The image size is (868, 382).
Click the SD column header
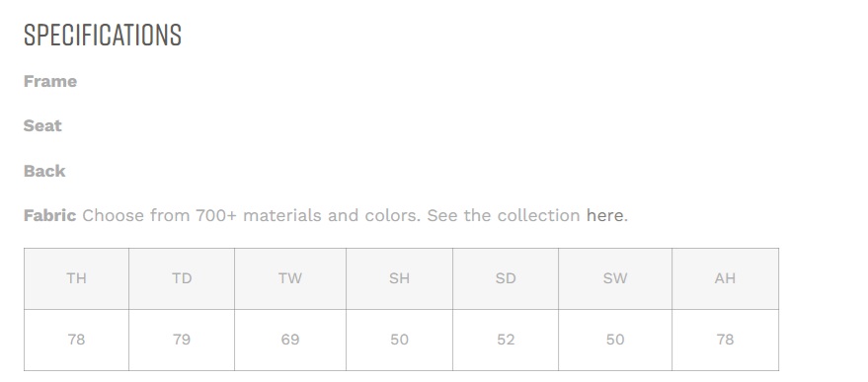pos(506,278)
